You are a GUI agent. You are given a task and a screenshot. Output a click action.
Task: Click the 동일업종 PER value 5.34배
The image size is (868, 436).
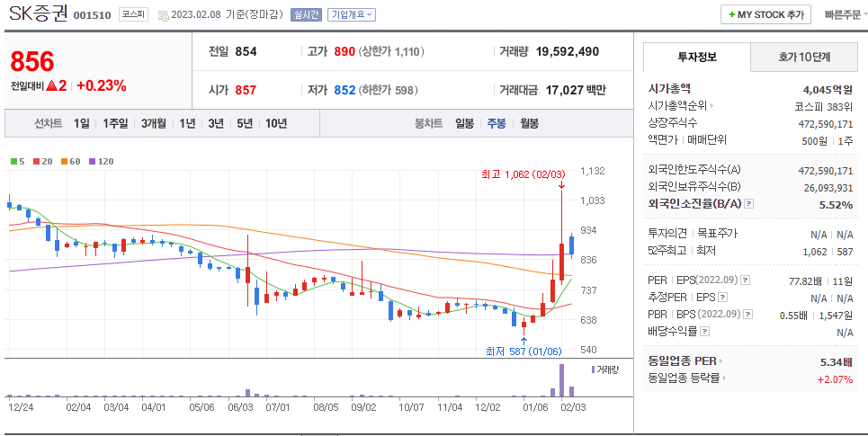point(837,362)
